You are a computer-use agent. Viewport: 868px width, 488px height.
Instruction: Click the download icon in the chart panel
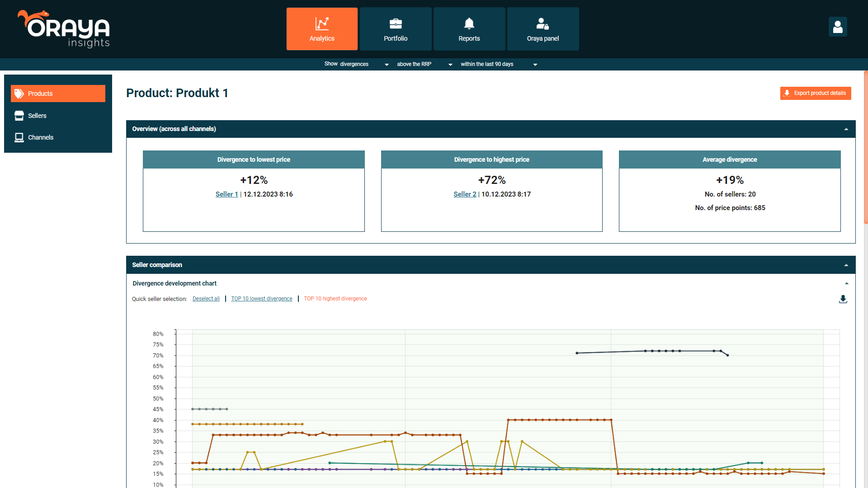843,299
